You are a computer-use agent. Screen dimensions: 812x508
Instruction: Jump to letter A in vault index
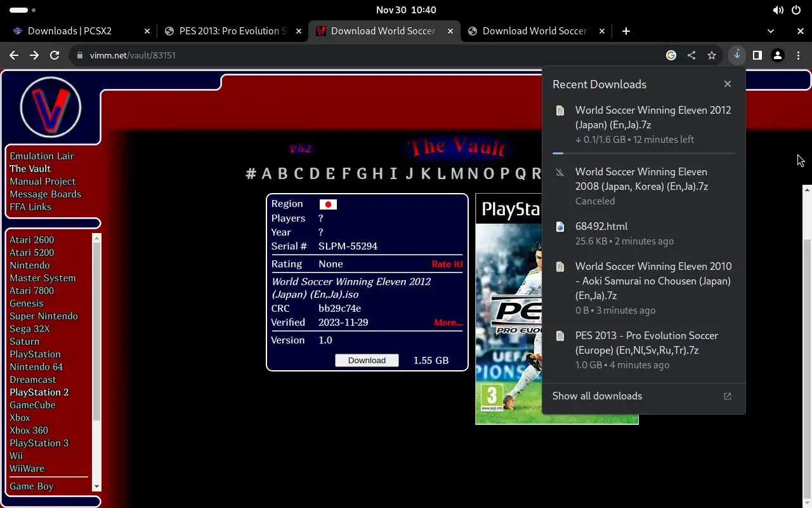(x=266, y=174)
